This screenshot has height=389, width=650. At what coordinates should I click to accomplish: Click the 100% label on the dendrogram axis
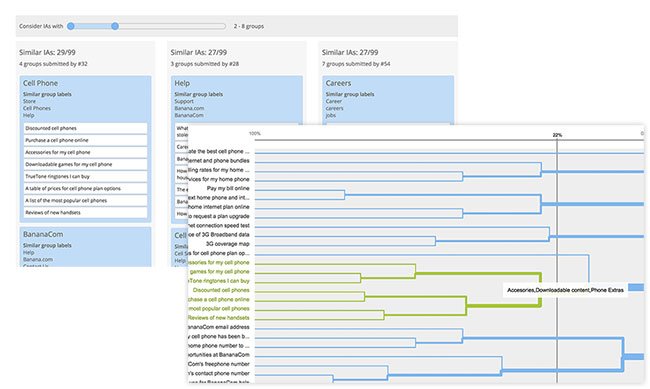pyautogui.click(x=255, y=134)
